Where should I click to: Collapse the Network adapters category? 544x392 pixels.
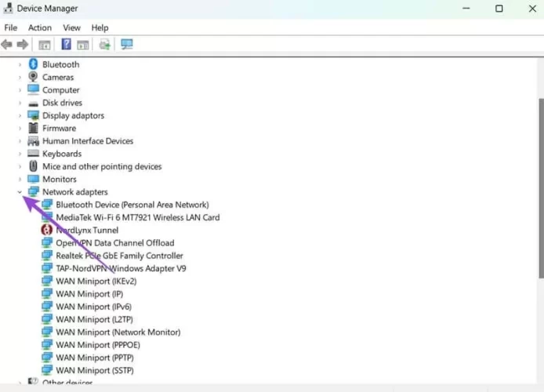click(x=20, y=192)
